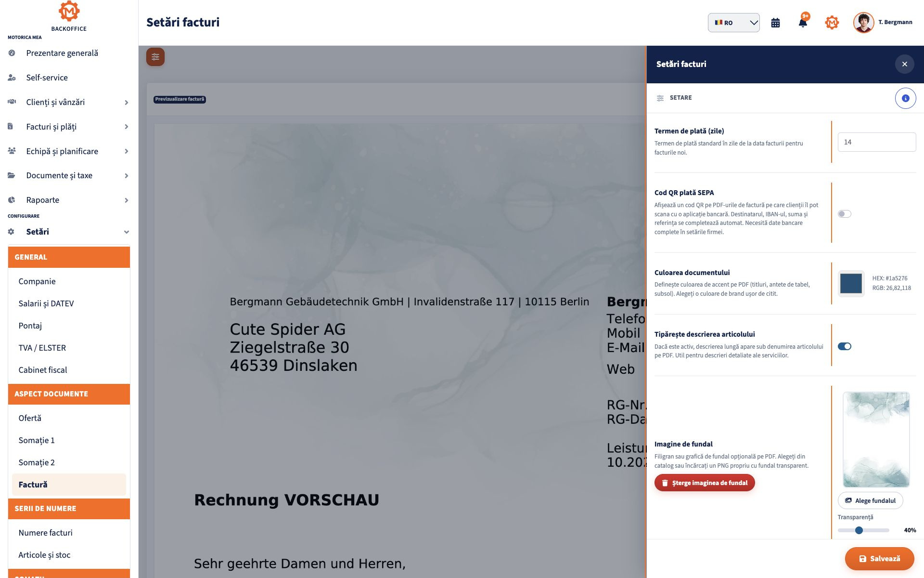Open T. Bergmann profile avatar
Image resolution: width=924 pixels, height=578 pixels.
point(863,23)
